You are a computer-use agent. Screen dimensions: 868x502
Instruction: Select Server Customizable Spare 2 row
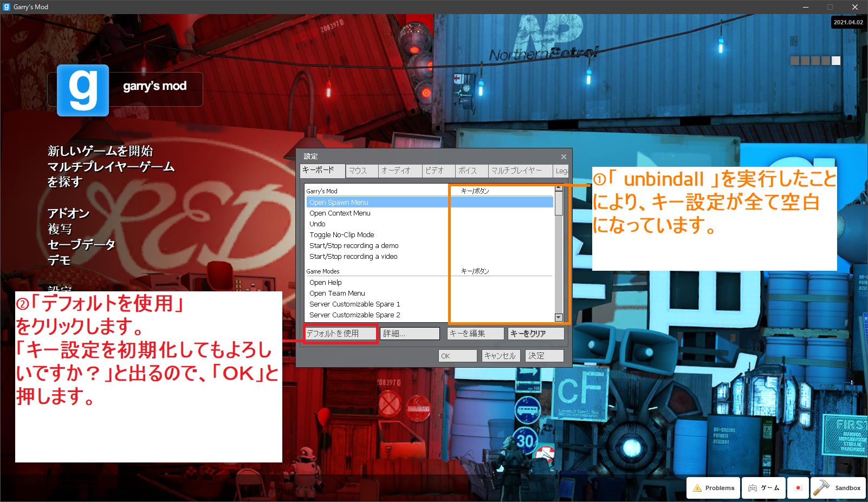(430, 315)
